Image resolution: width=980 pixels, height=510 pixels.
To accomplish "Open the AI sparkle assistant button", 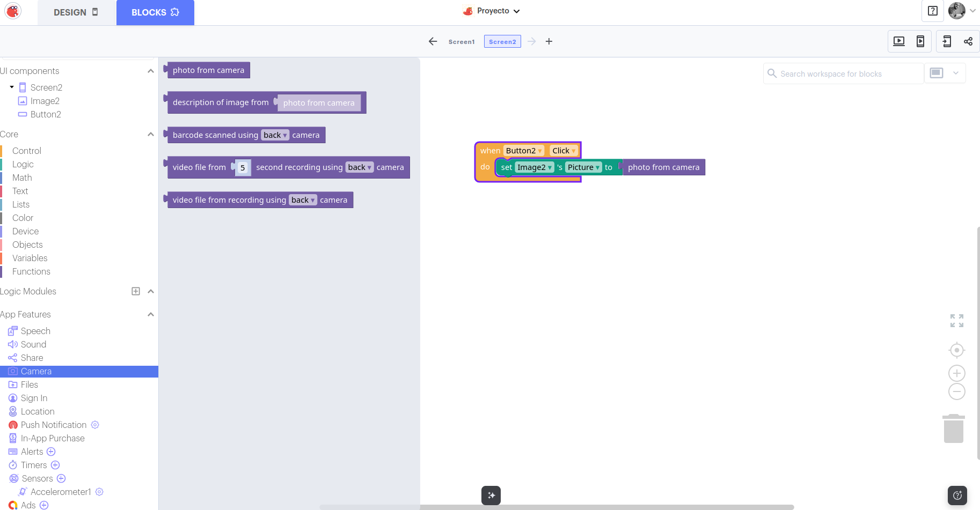I will pyautogui.click(x=491, y=496).
